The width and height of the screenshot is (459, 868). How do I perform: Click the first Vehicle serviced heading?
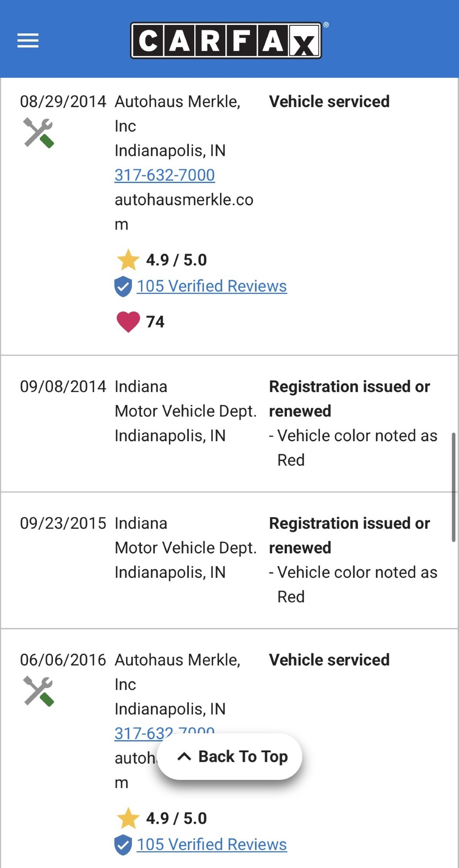coord(329,102)
